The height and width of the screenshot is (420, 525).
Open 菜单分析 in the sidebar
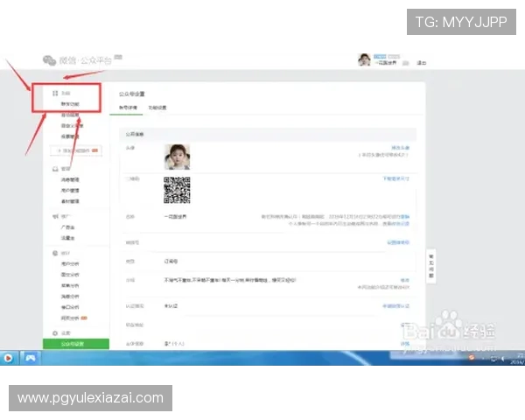70,285
